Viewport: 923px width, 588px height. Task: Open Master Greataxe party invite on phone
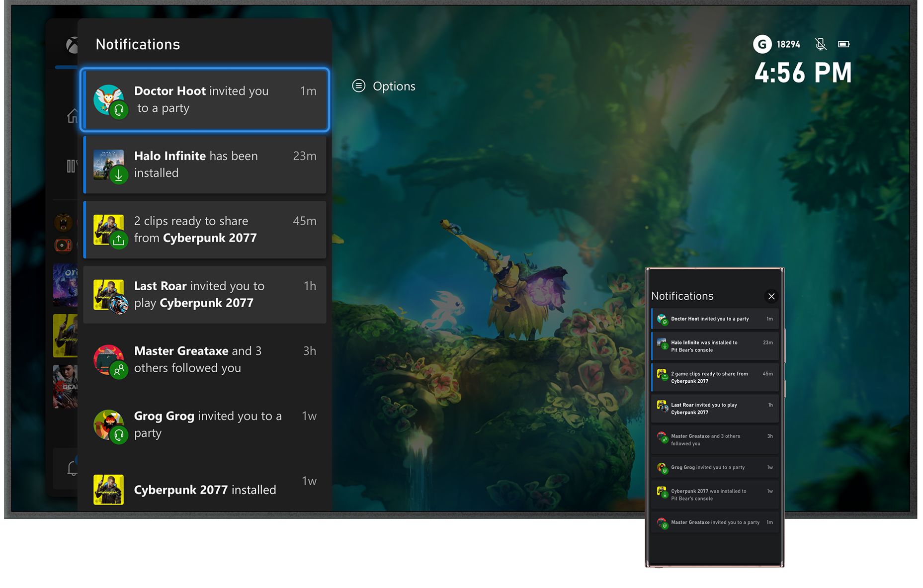(715, 522)
